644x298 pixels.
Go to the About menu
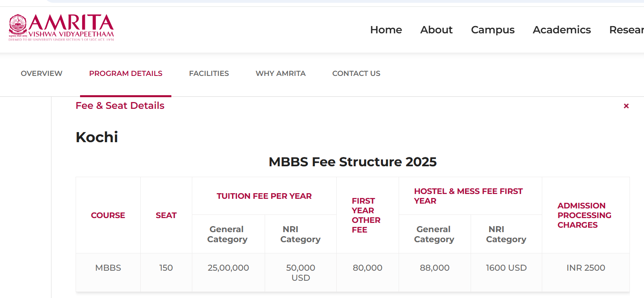click(x=436, y=30)
